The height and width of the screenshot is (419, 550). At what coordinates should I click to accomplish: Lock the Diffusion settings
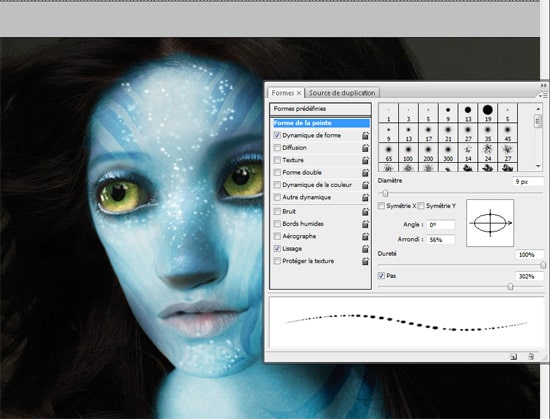[x=365, y=148]
